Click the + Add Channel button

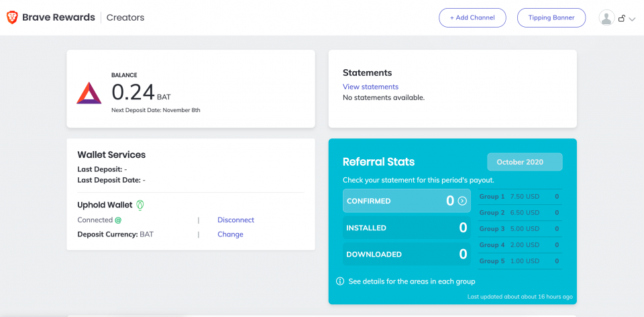click(472, 17)
